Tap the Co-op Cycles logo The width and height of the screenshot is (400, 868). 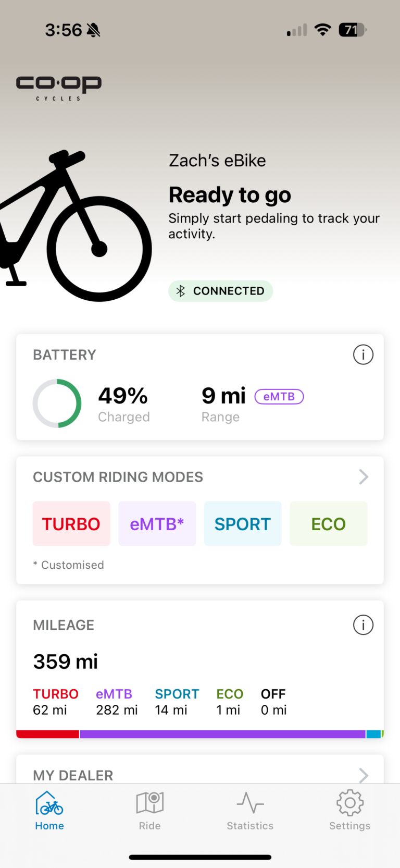click(x=59, y=87)
